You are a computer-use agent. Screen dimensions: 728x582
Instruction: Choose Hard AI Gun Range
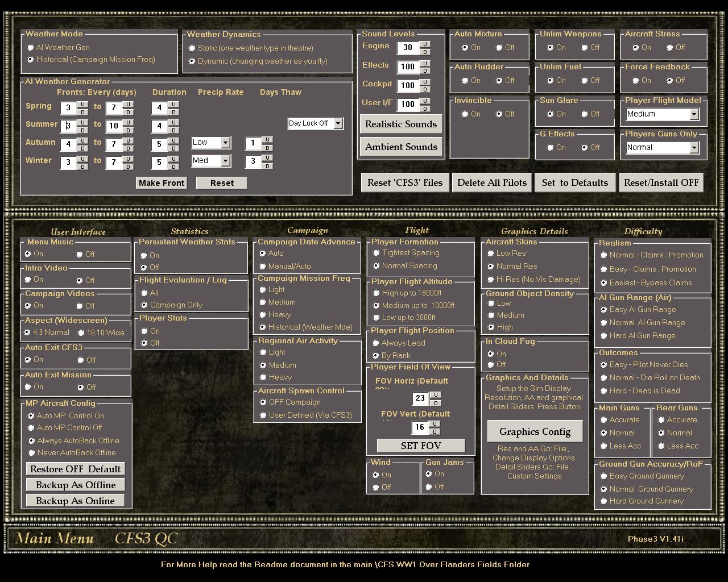tap(603, 336)
